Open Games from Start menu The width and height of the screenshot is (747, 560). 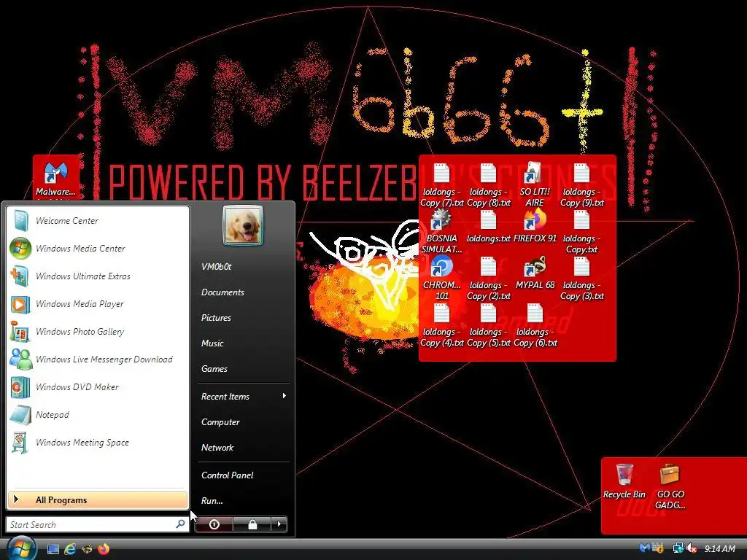pyautogui.click(x=243, y=368)
